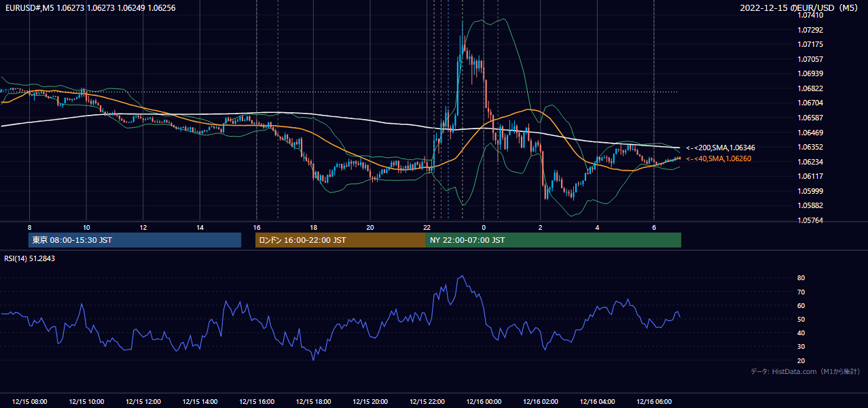Click RSI scale value 80
The image size is (868, 408).
tap(801, 278)
